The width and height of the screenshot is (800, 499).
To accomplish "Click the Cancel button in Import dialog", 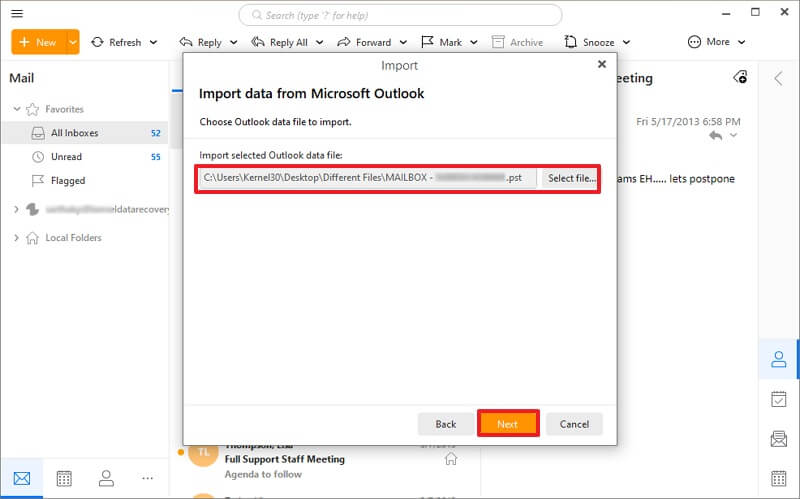I will tap(574, 424).
